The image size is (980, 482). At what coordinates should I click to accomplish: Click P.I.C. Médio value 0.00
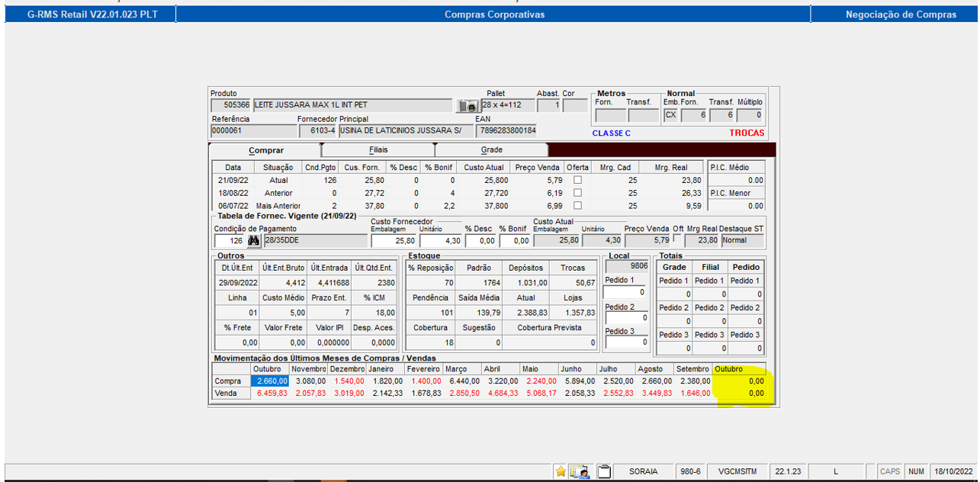pos(737,180)
